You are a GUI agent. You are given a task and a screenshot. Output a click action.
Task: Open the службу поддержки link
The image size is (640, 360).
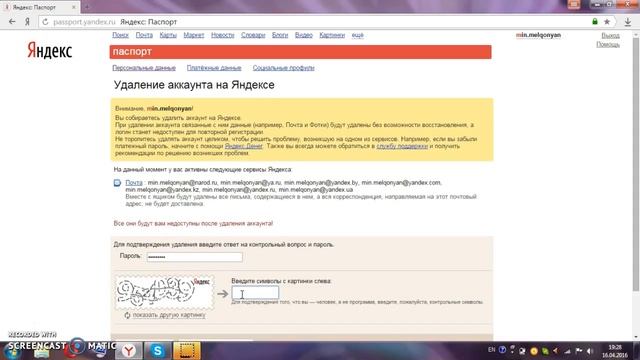(402, 146)
